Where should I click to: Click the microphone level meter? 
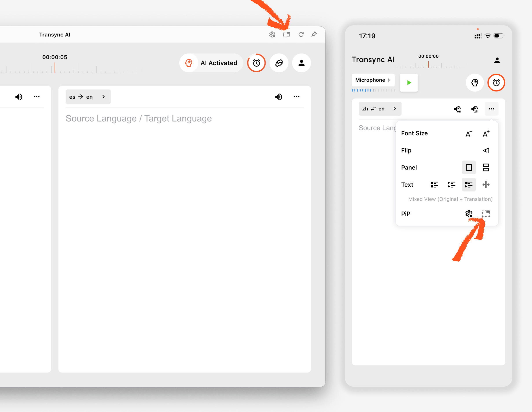[x=373, y=90]
